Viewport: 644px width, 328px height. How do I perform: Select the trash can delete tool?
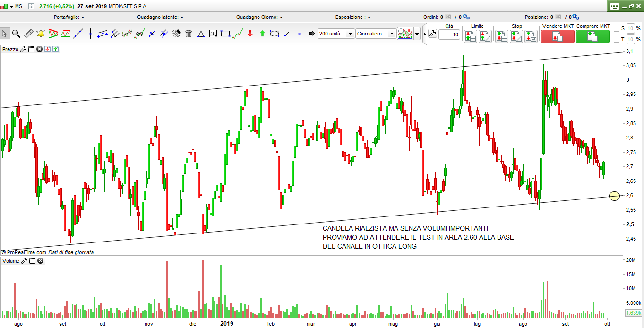[x=189, y=34]
